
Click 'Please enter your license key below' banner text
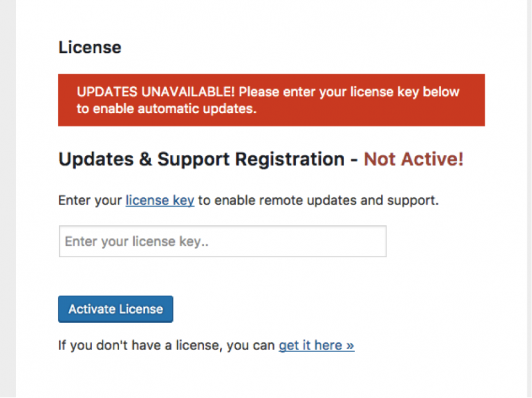pos(348,92)
